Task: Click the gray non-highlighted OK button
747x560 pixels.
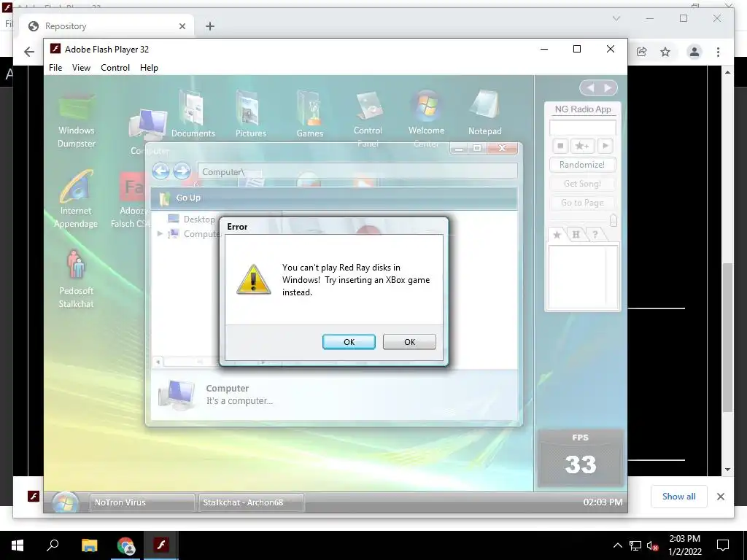Action: (x=409, y=342)
